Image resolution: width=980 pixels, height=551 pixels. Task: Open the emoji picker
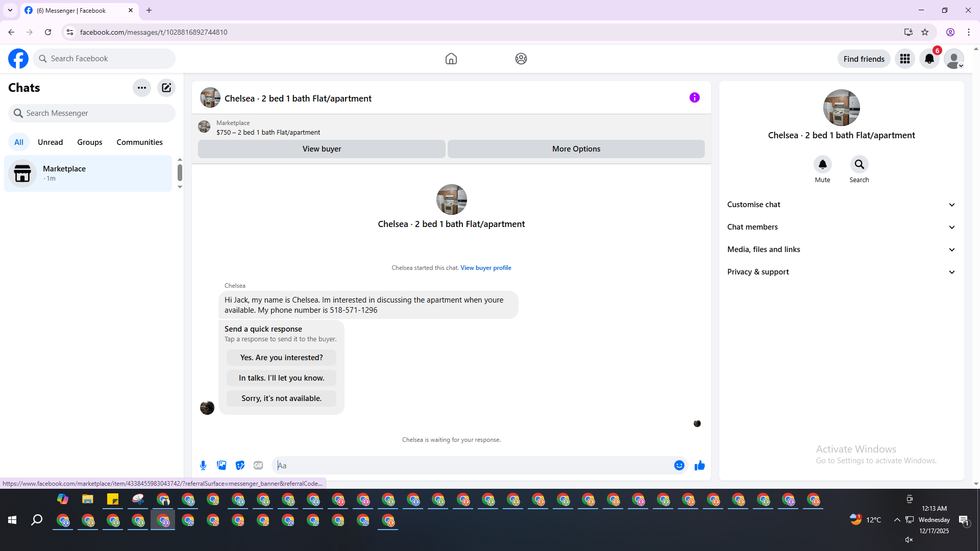click(679, 465)
